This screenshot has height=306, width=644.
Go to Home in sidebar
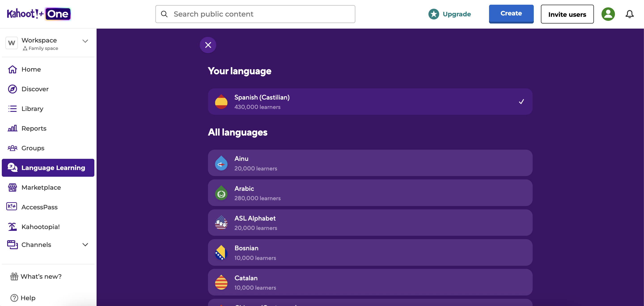pyautogui.click(x=48, y=69)
